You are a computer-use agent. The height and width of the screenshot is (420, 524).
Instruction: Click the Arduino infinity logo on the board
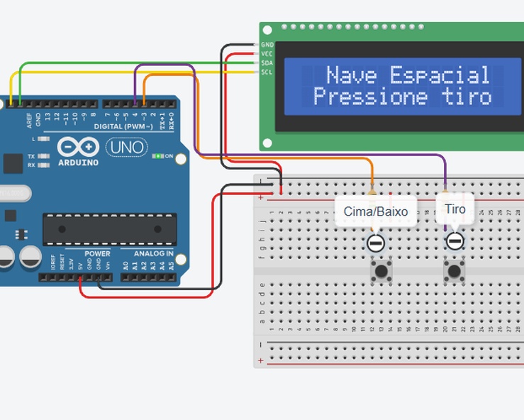(79, 147)
